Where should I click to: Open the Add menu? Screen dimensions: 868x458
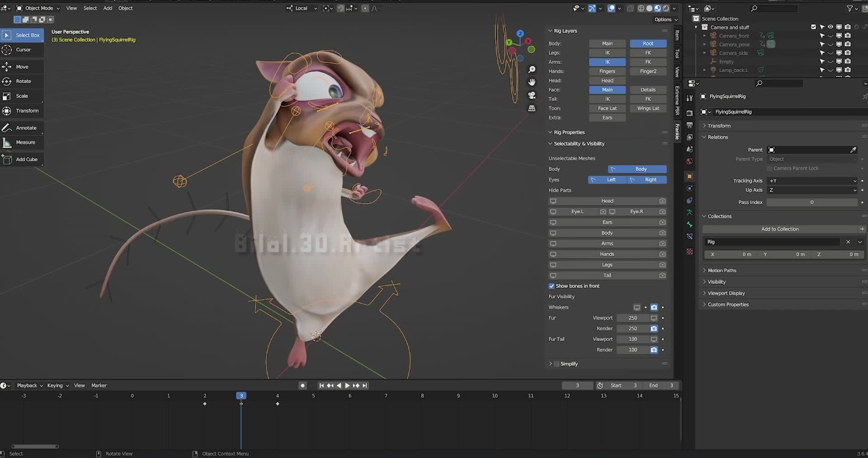click(107, 8)
